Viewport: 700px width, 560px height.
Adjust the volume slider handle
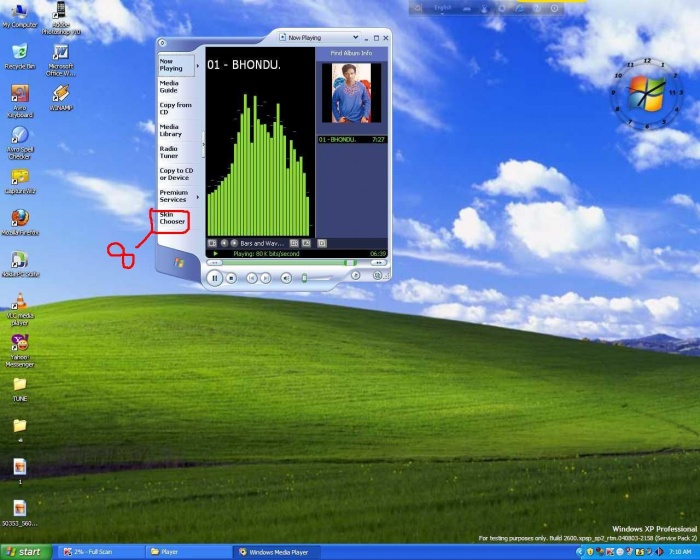304,278
